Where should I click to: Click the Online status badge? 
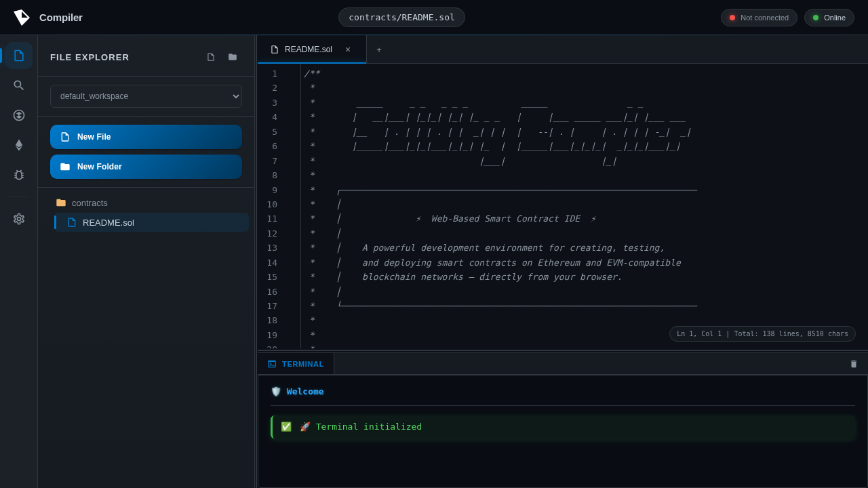pyautogui.click(x=829, y=18)
